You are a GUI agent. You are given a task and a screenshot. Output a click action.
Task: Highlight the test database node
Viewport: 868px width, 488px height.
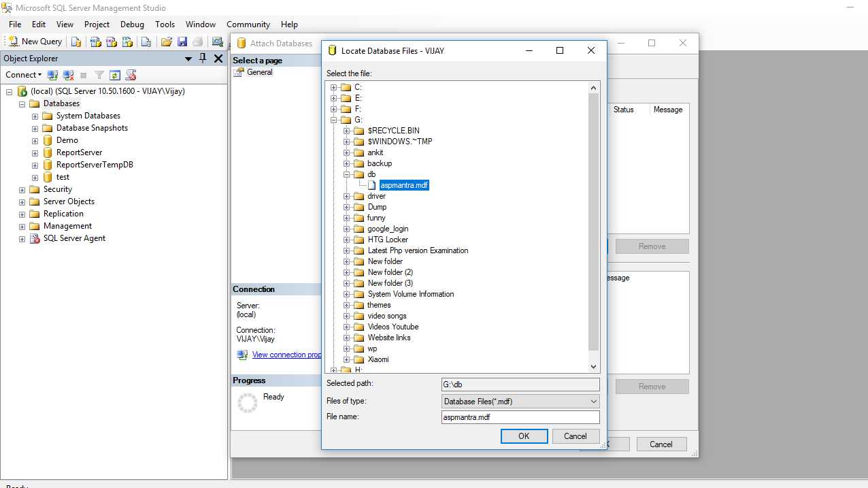[x=63, y=176]
